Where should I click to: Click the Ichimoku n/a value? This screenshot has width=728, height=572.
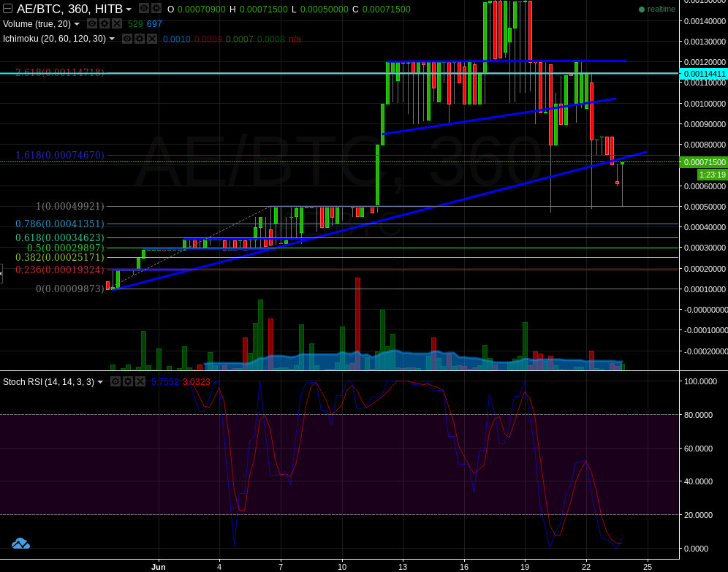click(295, 39)
